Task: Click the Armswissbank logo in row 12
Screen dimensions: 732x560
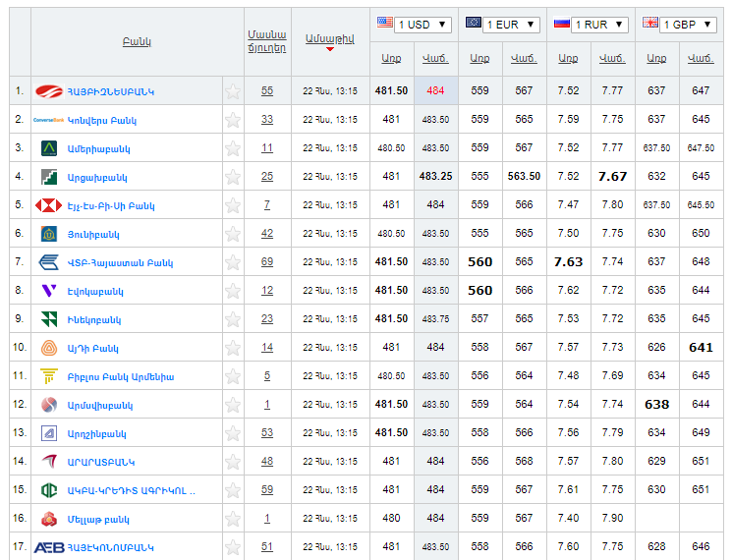Action: coord(49,405)
